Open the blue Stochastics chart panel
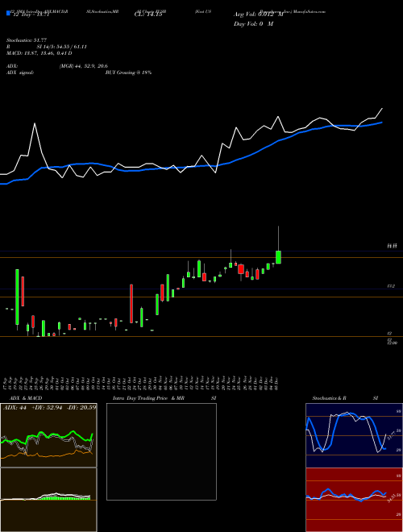The image size is (403, 532). coord(354,435)
